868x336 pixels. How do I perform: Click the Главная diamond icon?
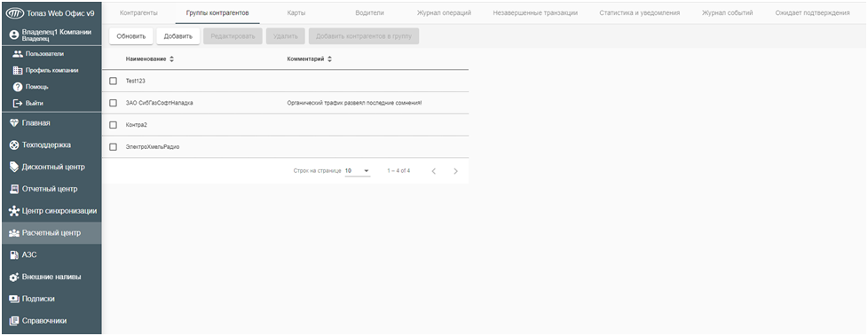click(x=14, y=122)
